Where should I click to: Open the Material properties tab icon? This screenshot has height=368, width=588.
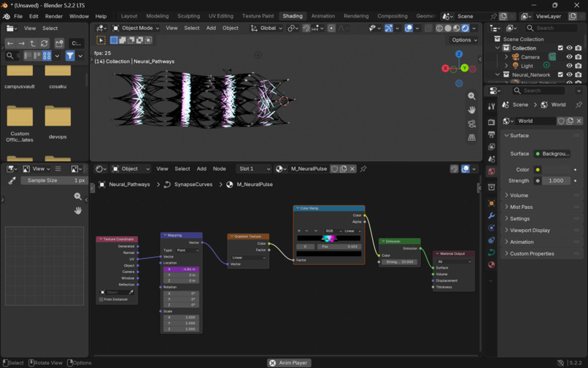coord(491,265)
